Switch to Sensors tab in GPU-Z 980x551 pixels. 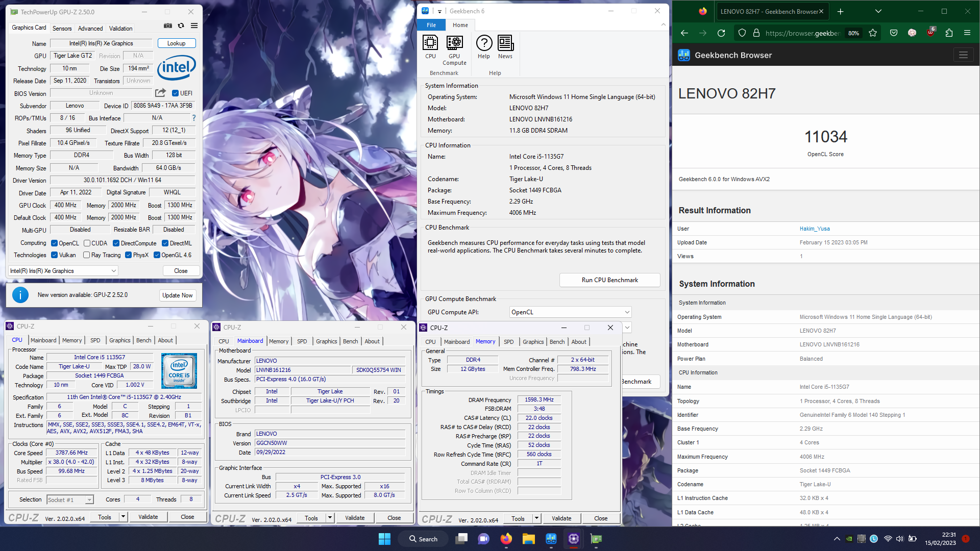click(x=62, y=29)
